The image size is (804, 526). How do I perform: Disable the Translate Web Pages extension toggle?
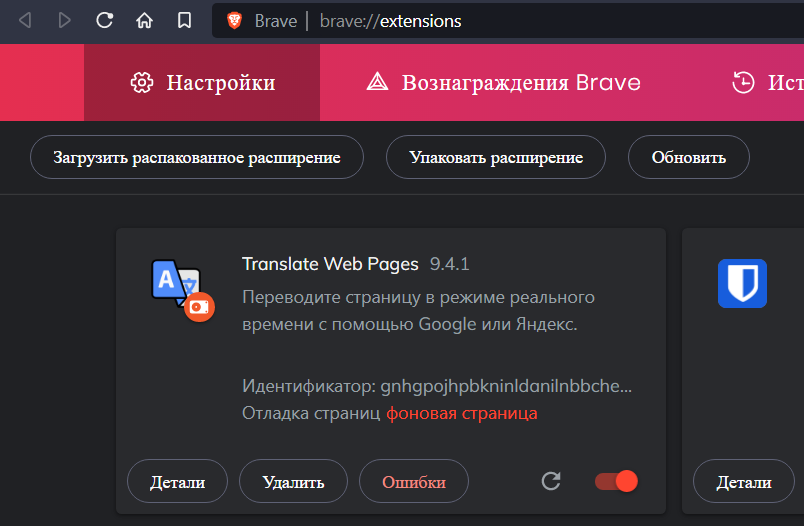(616, 482)
